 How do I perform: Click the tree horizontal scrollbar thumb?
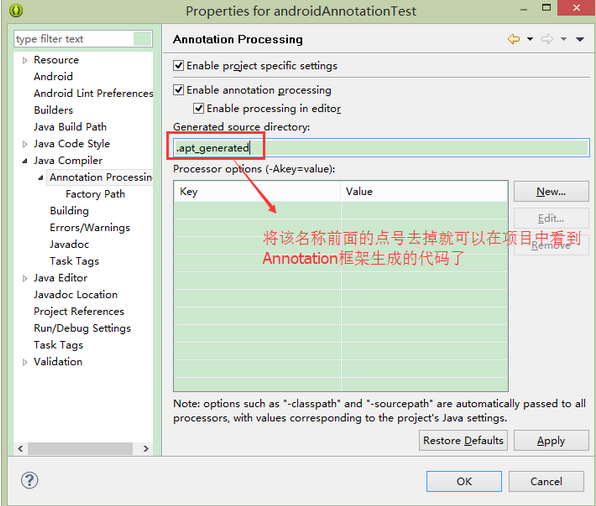coord(80,449)
